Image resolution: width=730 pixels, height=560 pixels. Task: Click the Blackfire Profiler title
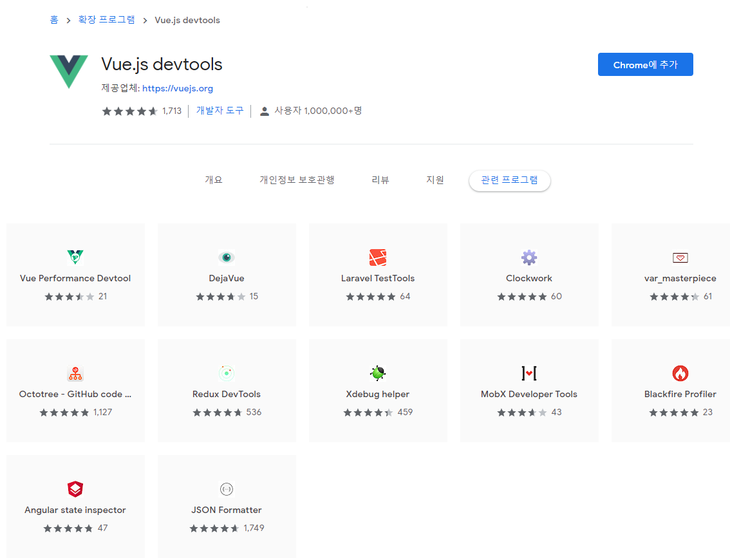tap(680, 395)
